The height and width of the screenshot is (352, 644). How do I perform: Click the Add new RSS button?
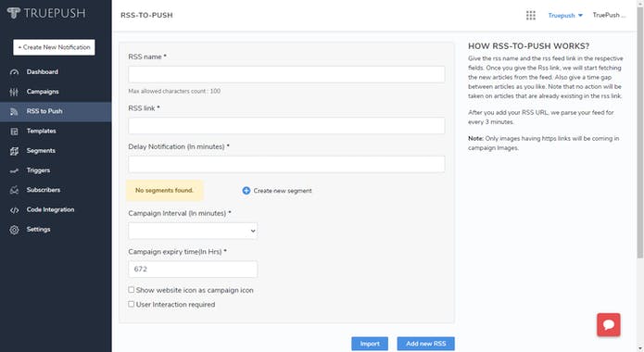[x=426, y=344]
